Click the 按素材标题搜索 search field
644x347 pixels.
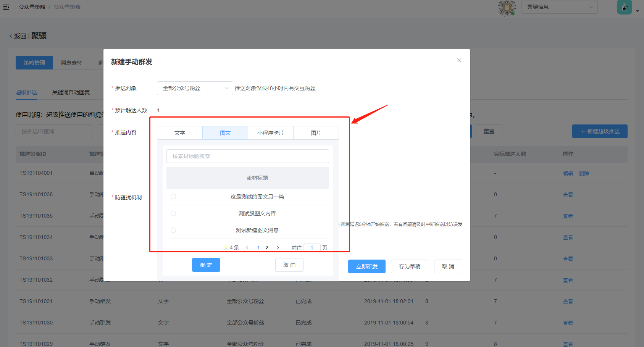pos(247,156)
